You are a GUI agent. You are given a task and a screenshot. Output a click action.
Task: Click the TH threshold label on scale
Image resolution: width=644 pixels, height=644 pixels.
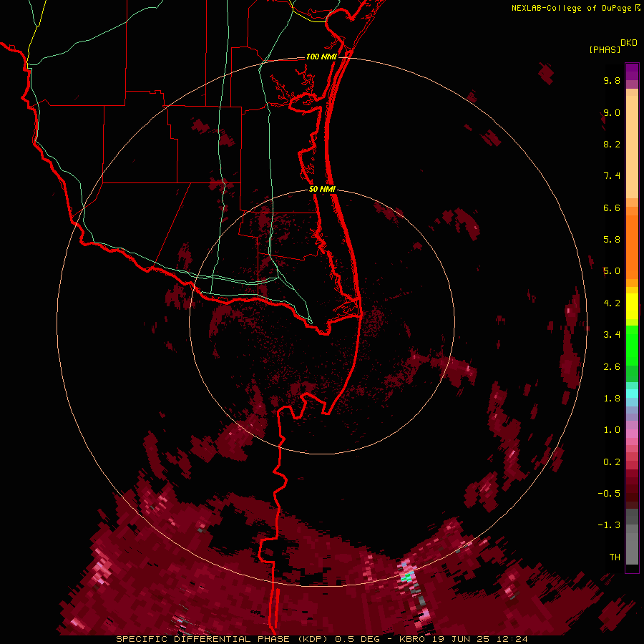(x=615, y=557)
